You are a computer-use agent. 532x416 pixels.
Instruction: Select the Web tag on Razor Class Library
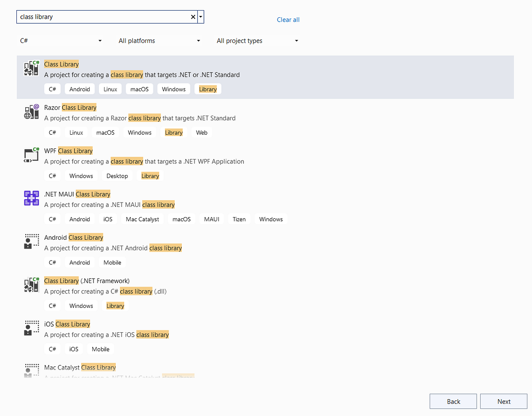[x=202, y=132]
